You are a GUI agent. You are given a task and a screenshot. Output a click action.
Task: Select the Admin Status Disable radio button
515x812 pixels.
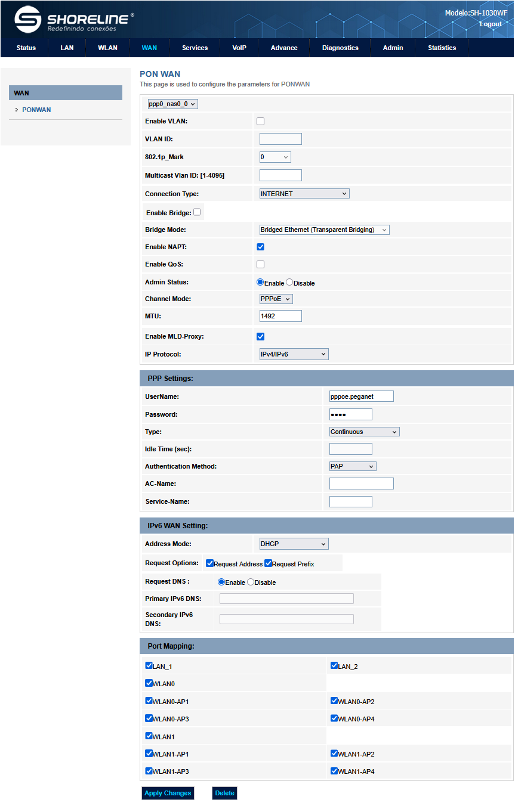coord(289,283)
